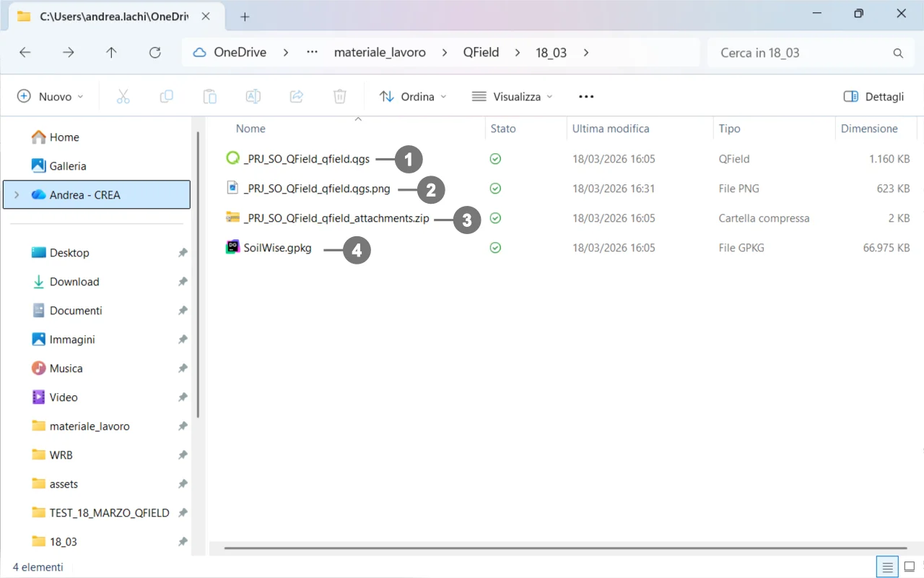Select the SoilWise.gpkg file
The height and width of the screenshot is (578, 924).
(x=277, y=248)
